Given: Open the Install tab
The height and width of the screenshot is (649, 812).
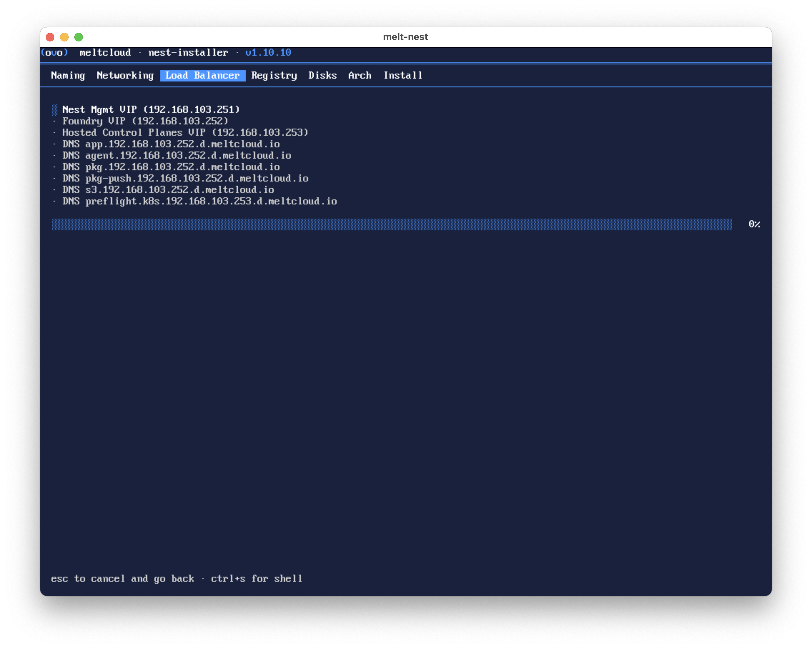Looking at the screenshot, I should coord(403,76).
